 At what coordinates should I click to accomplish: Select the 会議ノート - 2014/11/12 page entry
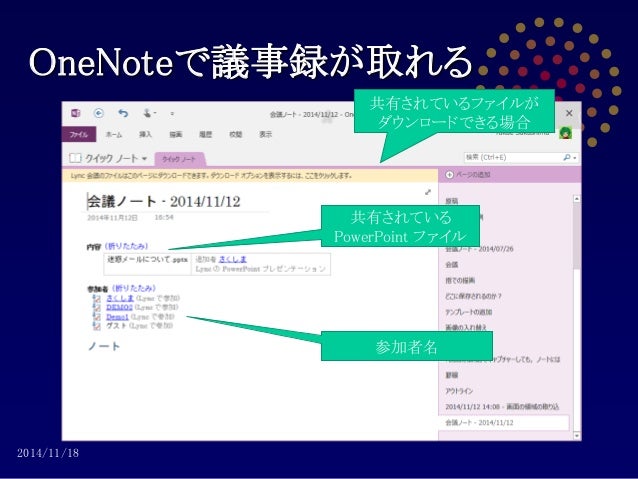[504, 422]
